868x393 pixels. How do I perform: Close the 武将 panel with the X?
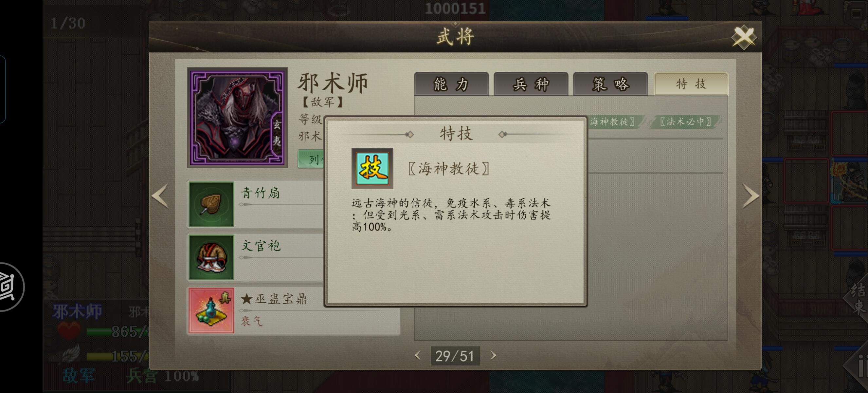[x=744, y=37]
